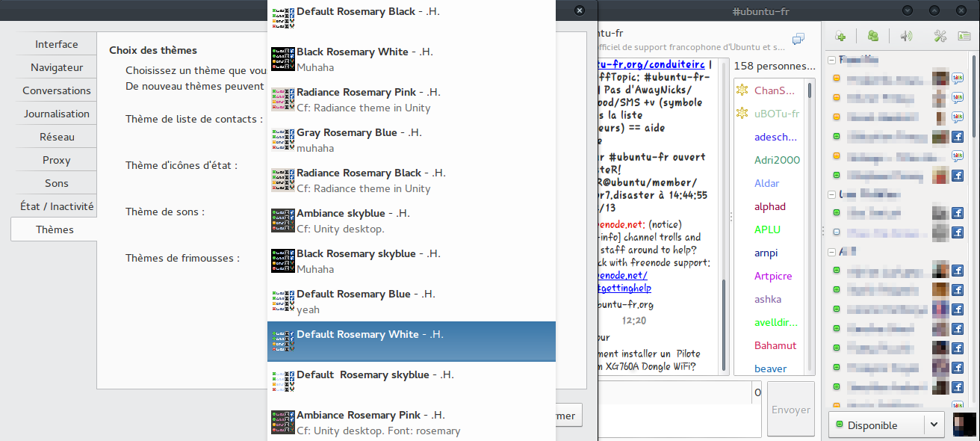Choose Ambiance skyblue theme

pyautogui.click(x=412, y=220)
